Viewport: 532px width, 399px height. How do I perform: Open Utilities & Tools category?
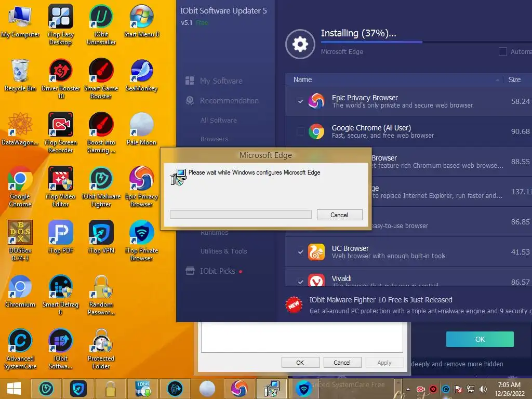point(223,251)
